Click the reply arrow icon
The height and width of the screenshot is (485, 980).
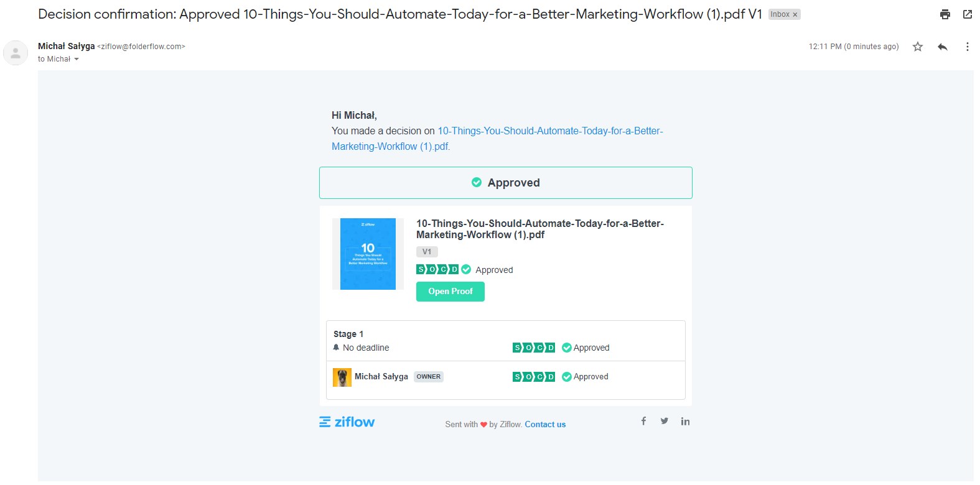pos(942,47)
